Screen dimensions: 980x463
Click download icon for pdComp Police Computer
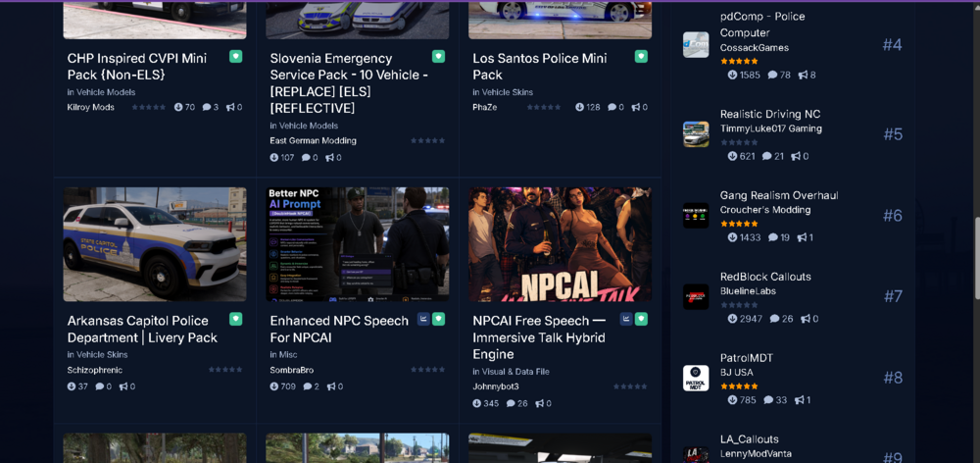[732, 75]
